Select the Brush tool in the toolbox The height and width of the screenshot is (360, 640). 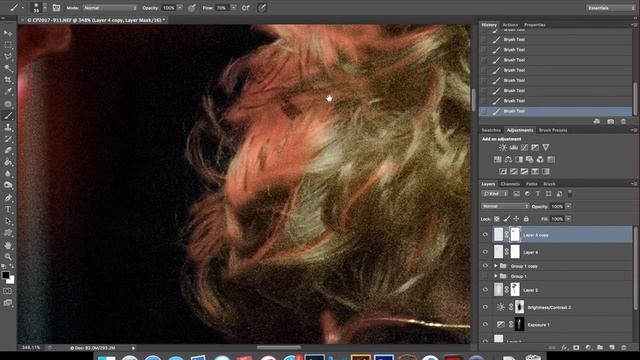[x=8, y=116]
